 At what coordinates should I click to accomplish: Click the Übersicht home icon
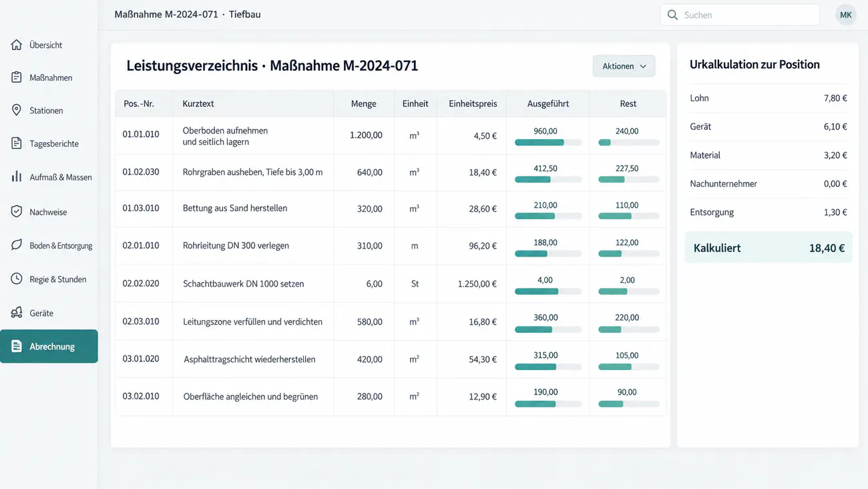(x=17, y=45)
